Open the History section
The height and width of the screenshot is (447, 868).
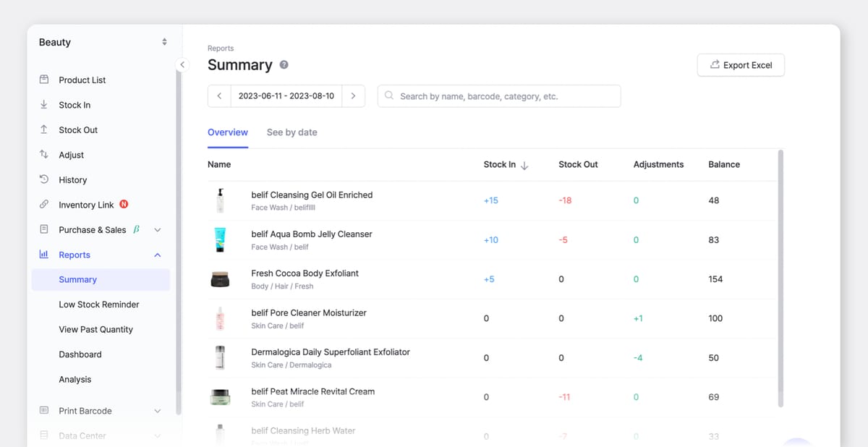coord(72,179)
